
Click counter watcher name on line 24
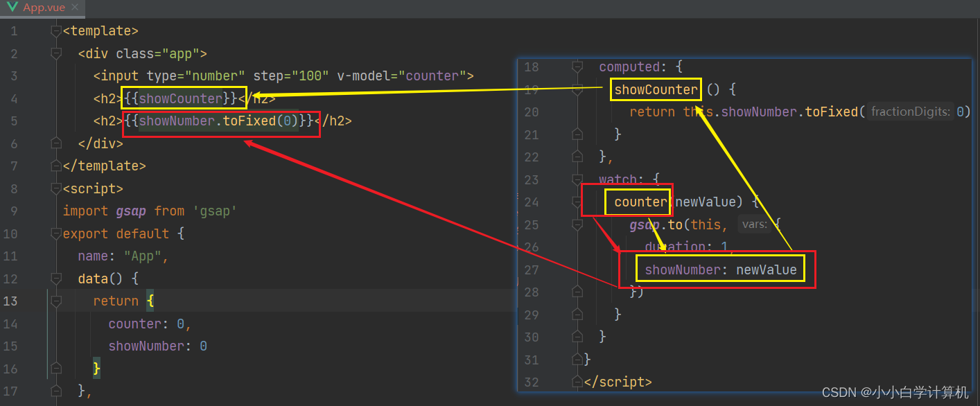tap(641, 202)
